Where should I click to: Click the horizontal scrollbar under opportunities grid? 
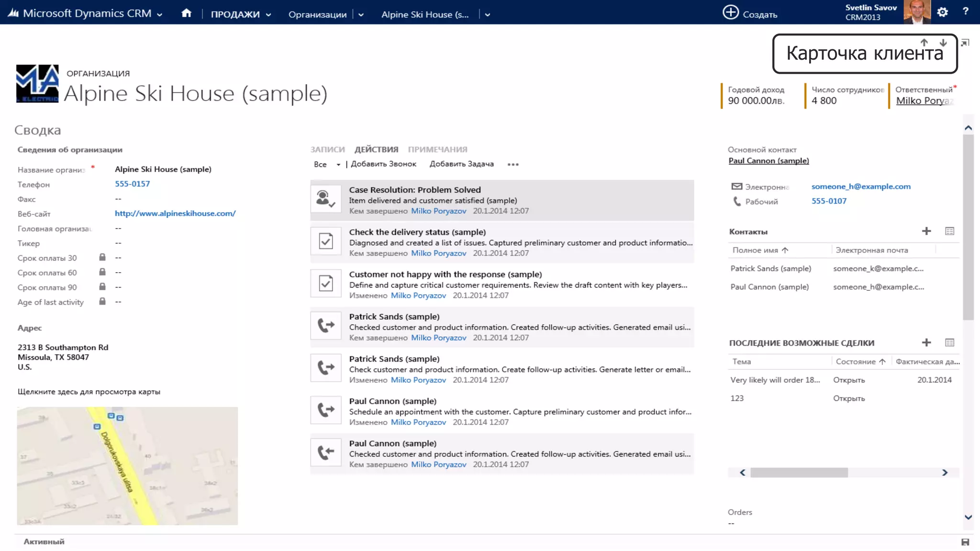799,473
